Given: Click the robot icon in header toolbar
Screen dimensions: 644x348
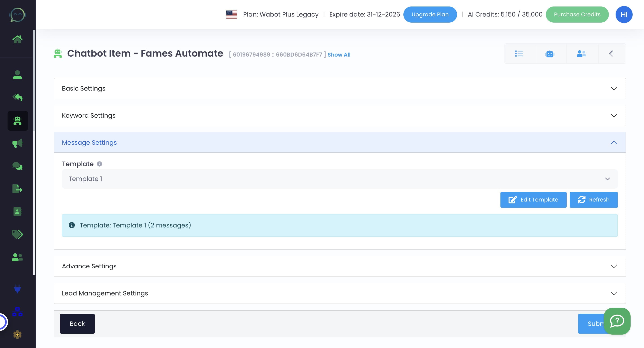Looking at the screenshot, I should click(x=550, y=53).
